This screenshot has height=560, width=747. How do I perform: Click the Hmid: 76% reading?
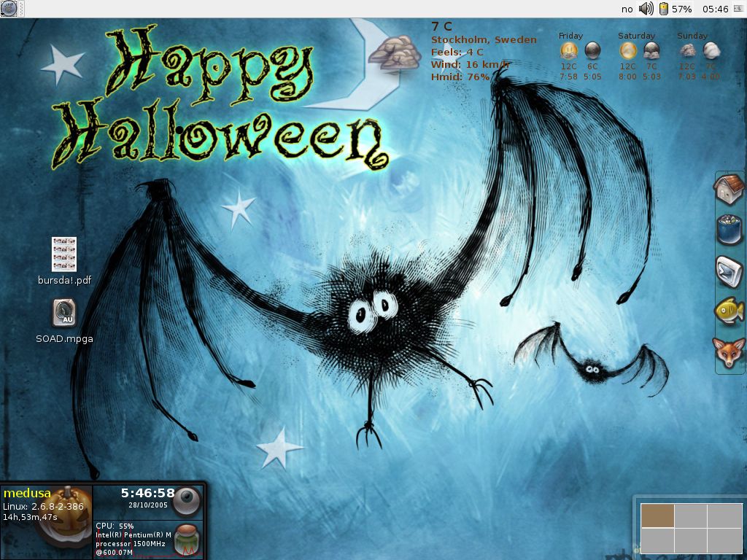tap(460, 77)
